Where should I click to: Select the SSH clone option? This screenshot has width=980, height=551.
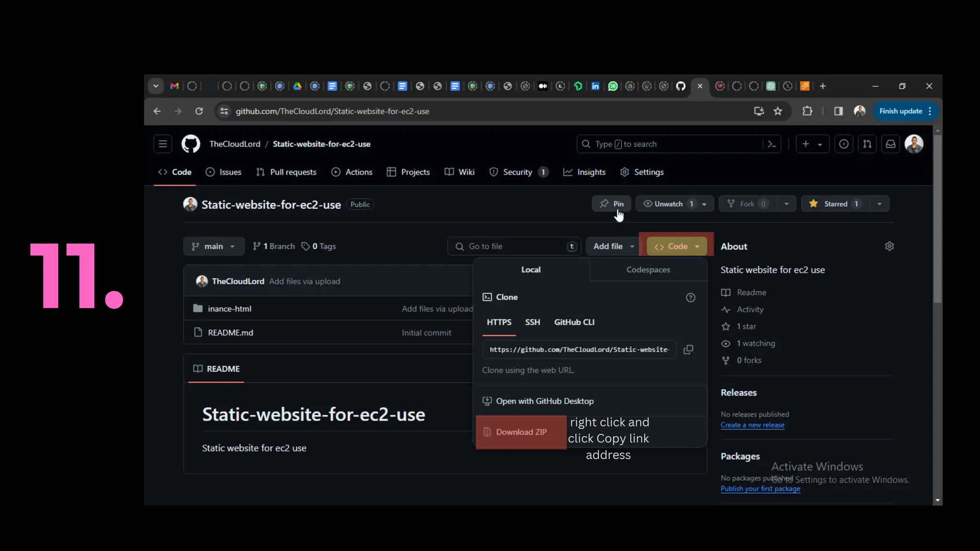pos(533,322)
